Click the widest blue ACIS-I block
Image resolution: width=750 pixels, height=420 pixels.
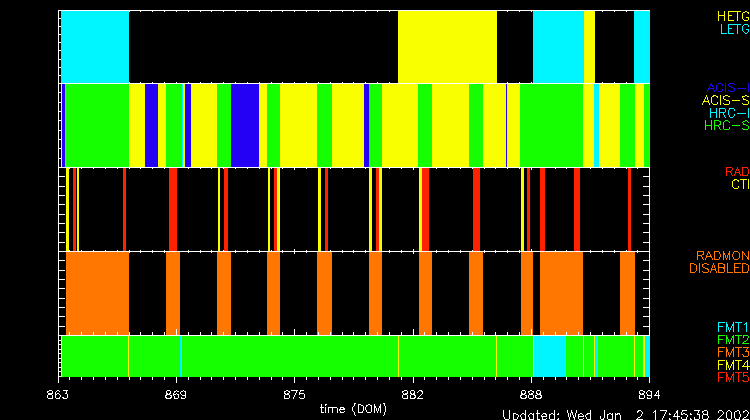tap(245, 125)
